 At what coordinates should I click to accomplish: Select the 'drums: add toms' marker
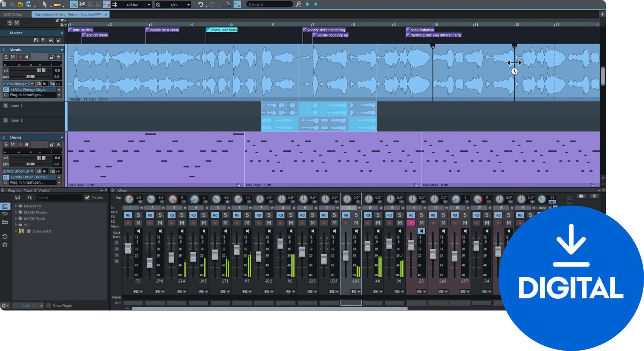tap(222, 30)
